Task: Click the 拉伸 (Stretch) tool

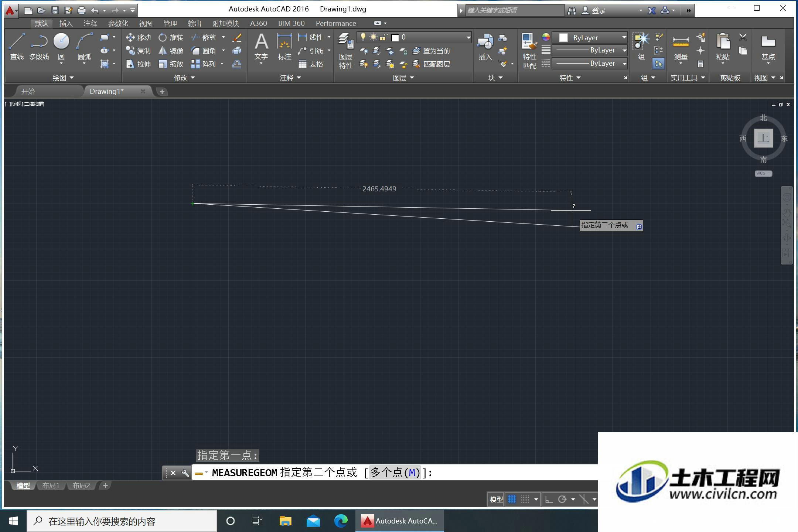Action: 138,64
